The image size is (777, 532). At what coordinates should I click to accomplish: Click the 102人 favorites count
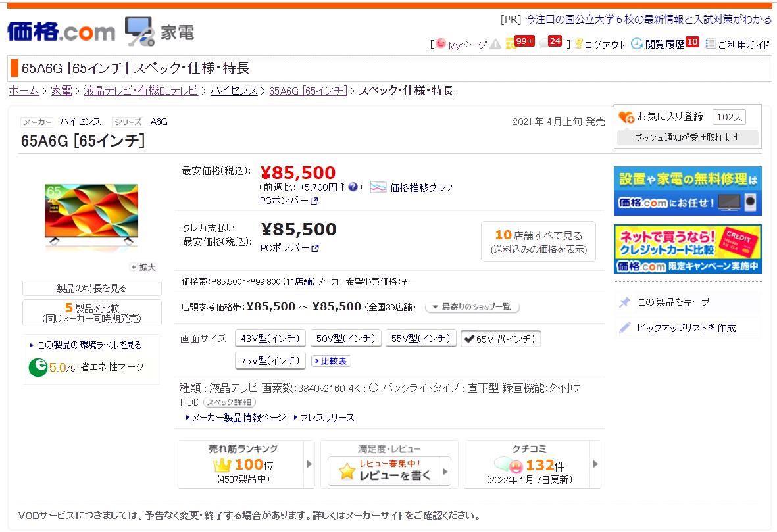point(729,118)
